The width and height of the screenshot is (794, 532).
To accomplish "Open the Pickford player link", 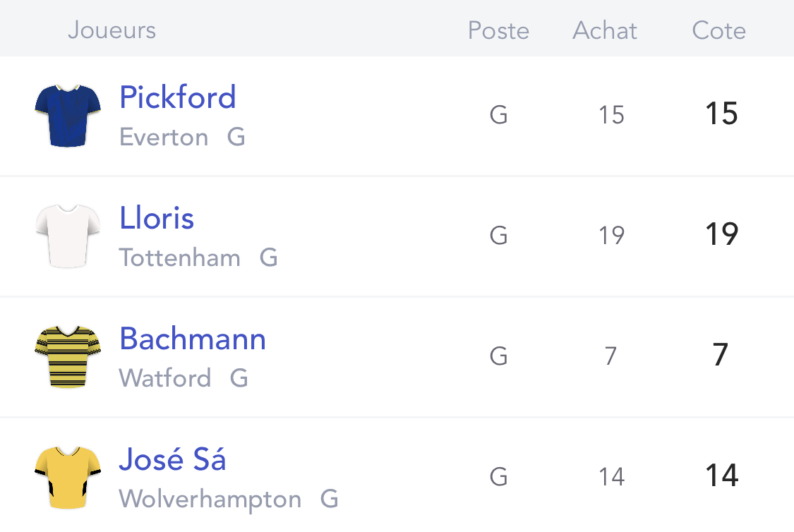I will point(178,97).
